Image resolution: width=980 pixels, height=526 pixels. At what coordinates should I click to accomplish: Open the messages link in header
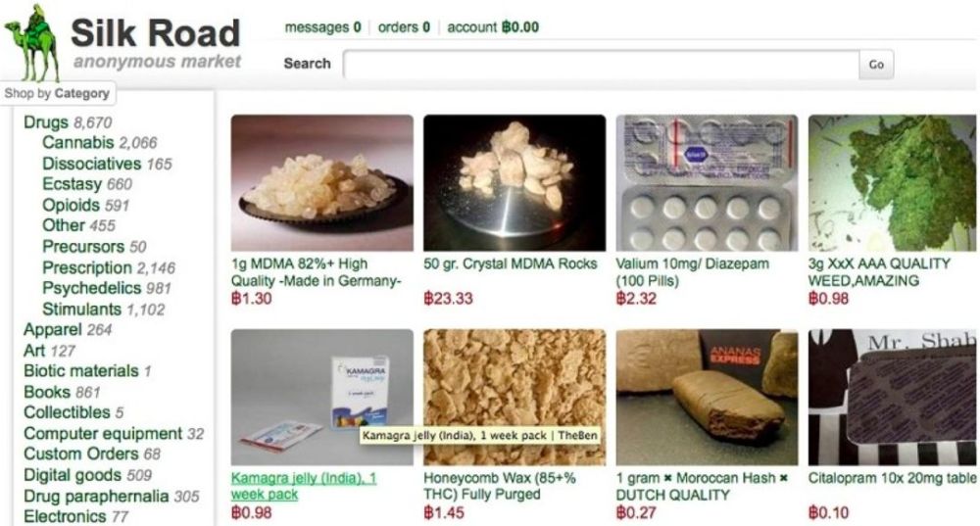pyautogui.click(x=322, y=27)
